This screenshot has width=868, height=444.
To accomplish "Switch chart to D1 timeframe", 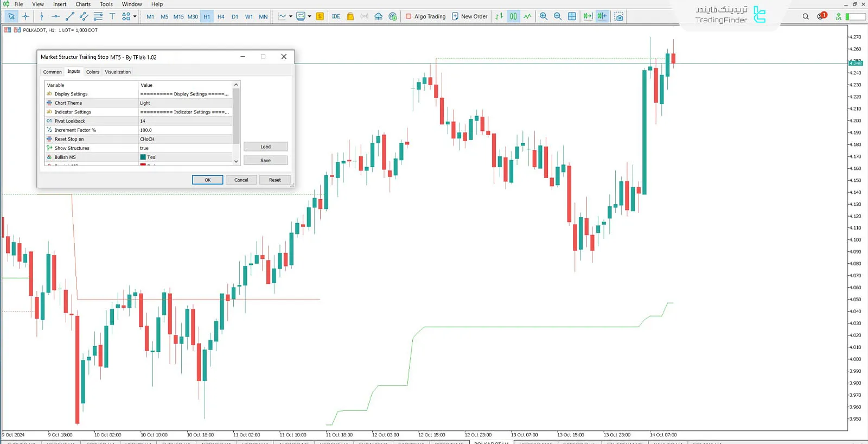I will tap(235, 16).
